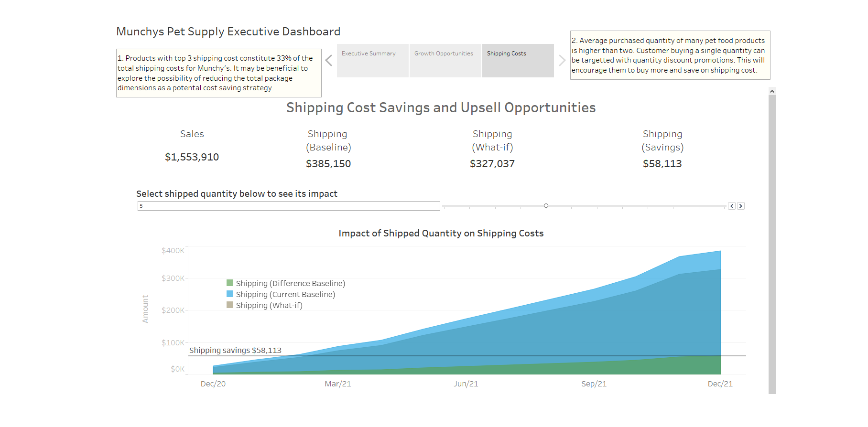
Task: Click the next story point arrow
Action: (x=562, y=61)
